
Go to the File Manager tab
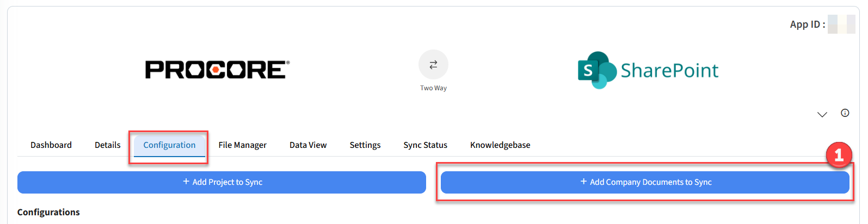click(x=242, y=145)
